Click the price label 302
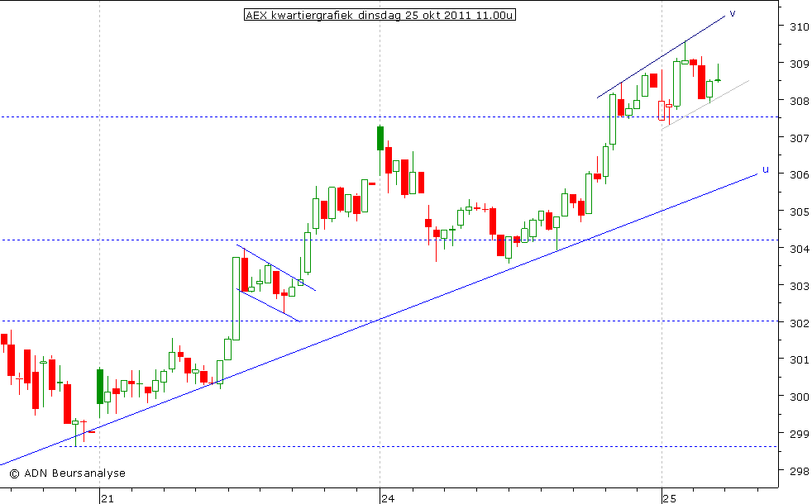 [799, 323]
